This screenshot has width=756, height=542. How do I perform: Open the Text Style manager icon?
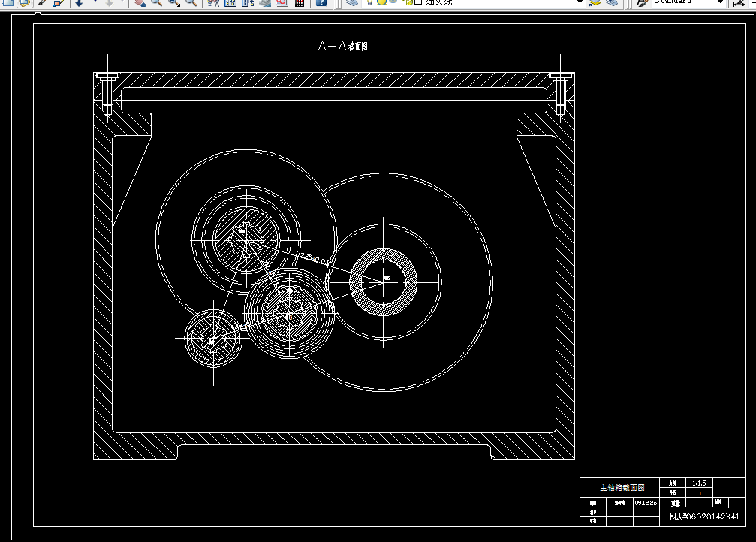click(x=642, y=2)
